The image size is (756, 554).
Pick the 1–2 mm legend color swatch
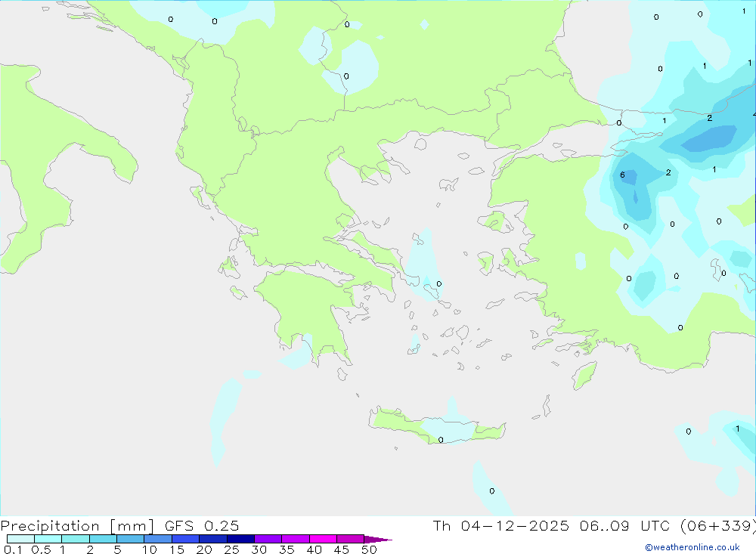coord(76,539)
